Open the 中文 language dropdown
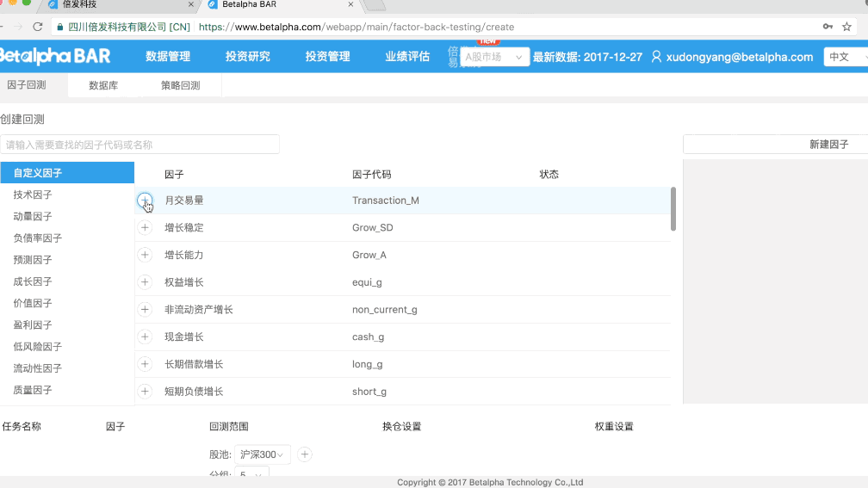Screen dimensions: 868x488 tap(846, 57)
